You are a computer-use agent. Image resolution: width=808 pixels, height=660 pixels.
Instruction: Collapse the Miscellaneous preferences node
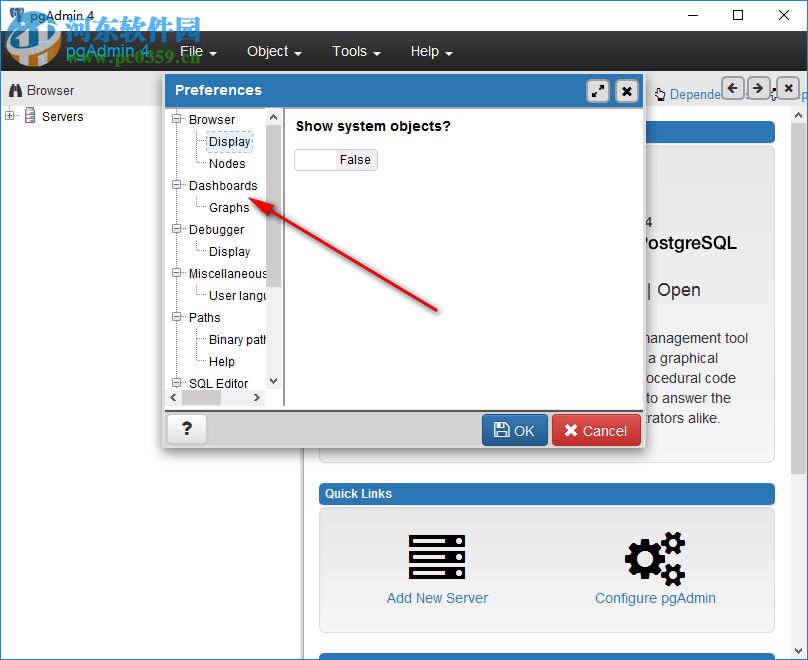[177, 273]
